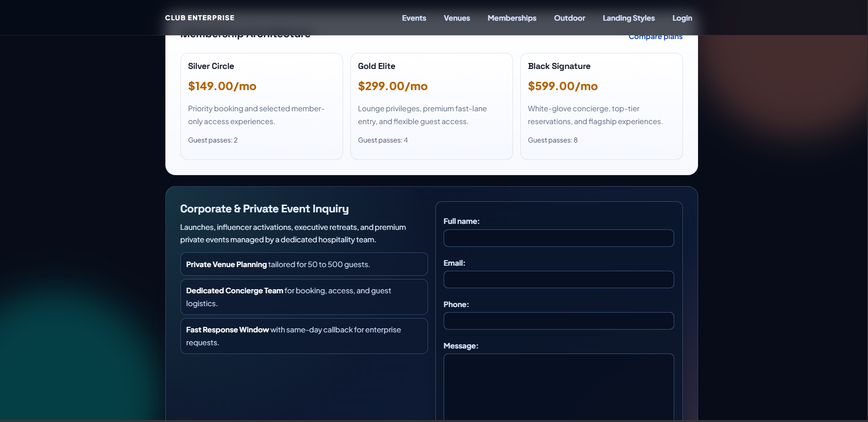The width and height of the screenshot is (868, 422).
Task: Click the Phone input field
Action: (x=558, y=321)
